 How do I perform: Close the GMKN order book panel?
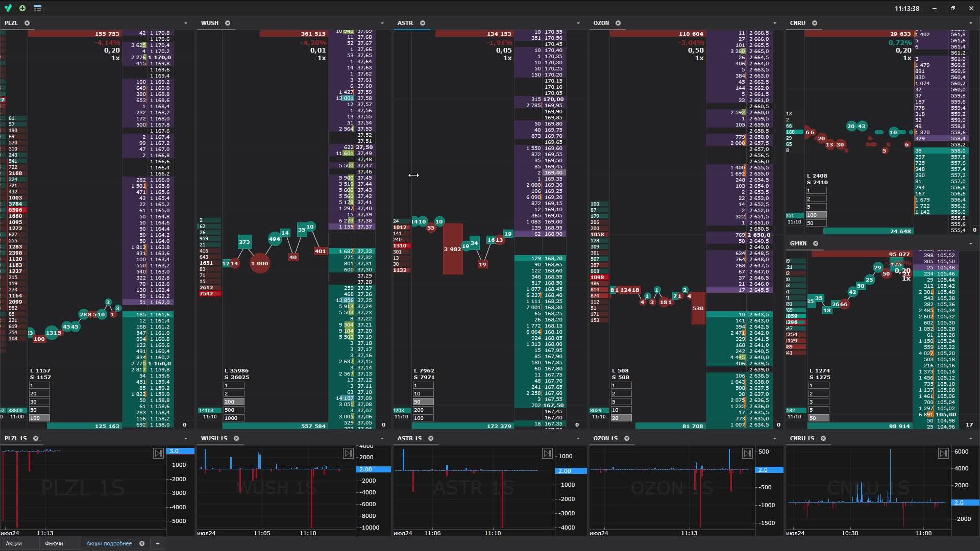pos(816,243)
